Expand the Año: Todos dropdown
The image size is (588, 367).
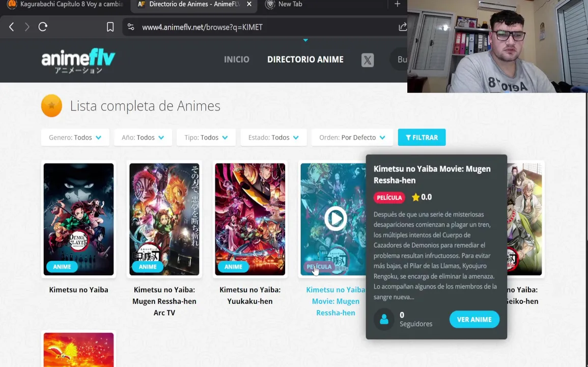[143, 138]
